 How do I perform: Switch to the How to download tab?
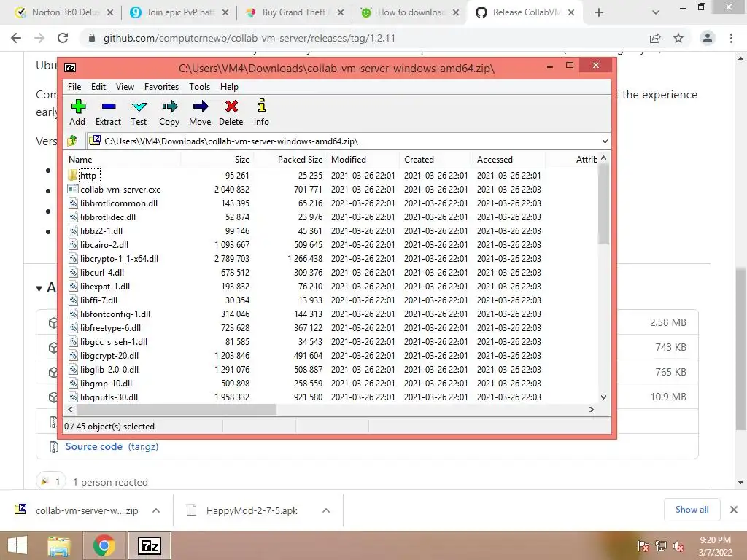click(x=411, y=12)
